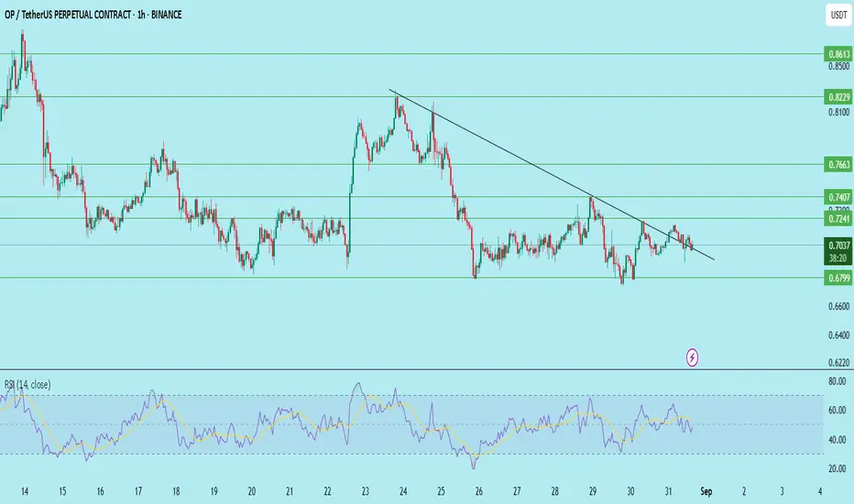
Task: Click the Sep label on time axis
Action: [706, 491]
